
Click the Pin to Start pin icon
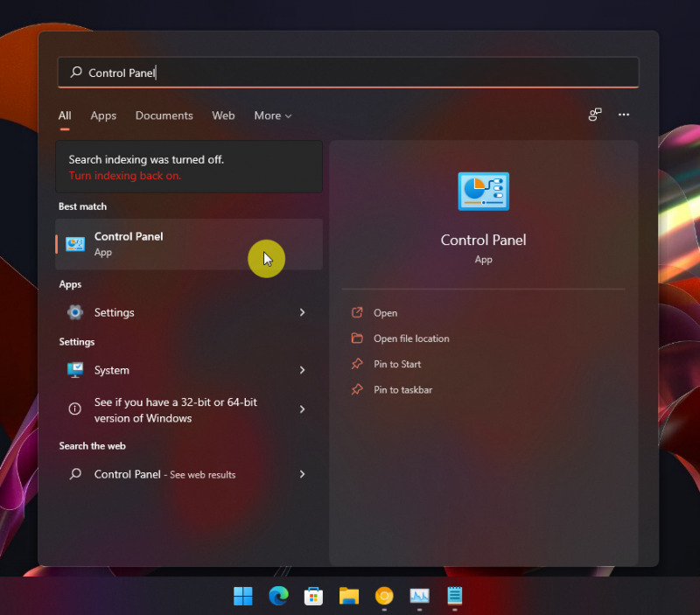[357, 364]
